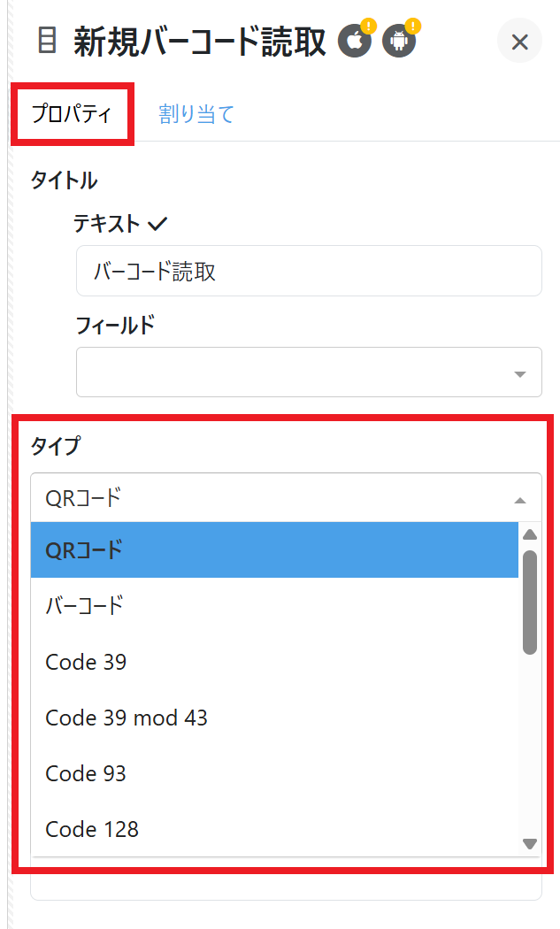Screen dimensions: 560x929
Task: Click the form icon beside the title
Action: tap(48, 41)
